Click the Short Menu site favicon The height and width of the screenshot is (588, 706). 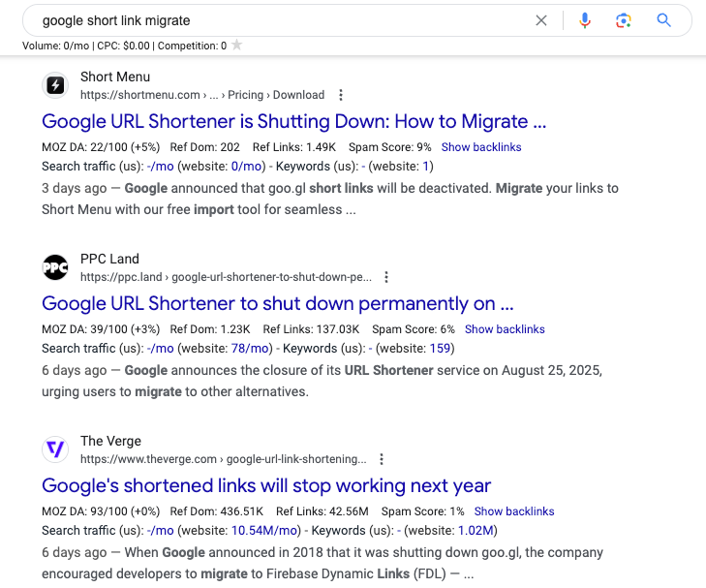coord(55,85)
